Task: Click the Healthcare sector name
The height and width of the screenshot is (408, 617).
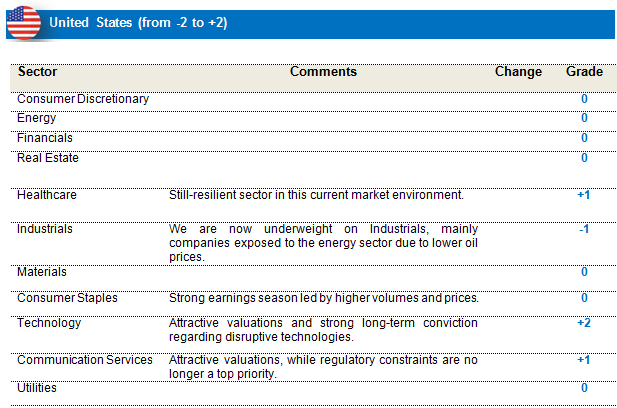Action: pyautogui.click(x=47, y=195)
